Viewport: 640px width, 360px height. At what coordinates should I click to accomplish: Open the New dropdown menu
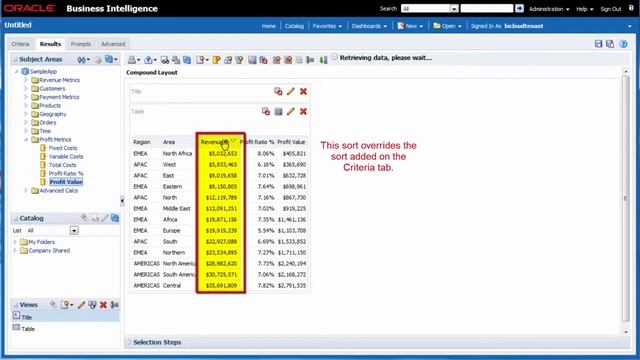pos(410,26)
